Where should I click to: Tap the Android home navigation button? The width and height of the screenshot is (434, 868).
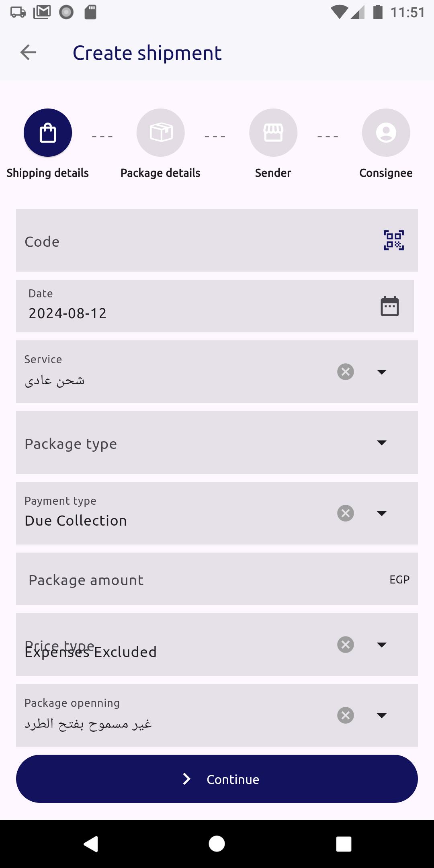(217, 843)
